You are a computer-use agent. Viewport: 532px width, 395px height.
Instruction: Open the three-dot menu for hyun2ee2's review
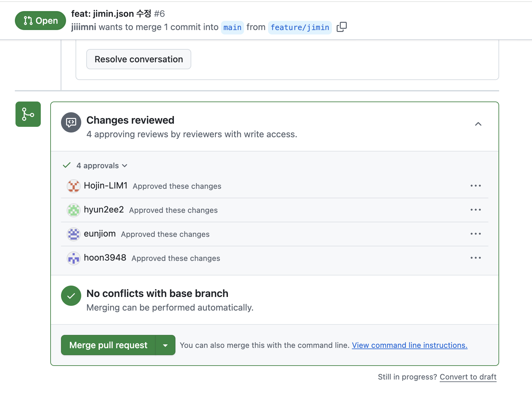click(475, 210)
